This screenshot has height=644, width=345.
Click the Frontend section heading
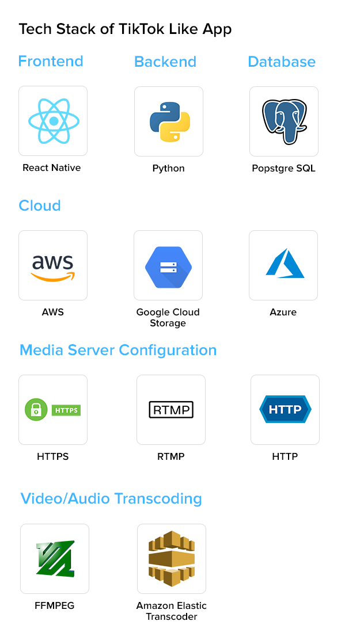(51, 61)
